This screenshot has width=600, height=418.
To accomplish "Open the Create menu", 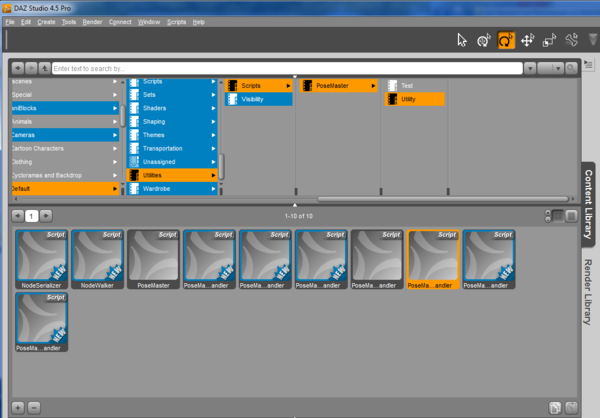I will 46,22.
